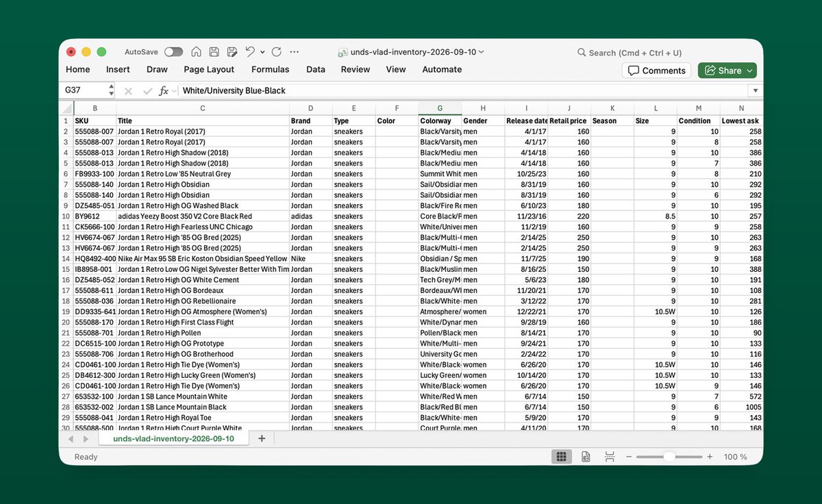Click the next sheet navigation arrow
Viewport: 822px width, 504px height.
[x=87, y=439]
